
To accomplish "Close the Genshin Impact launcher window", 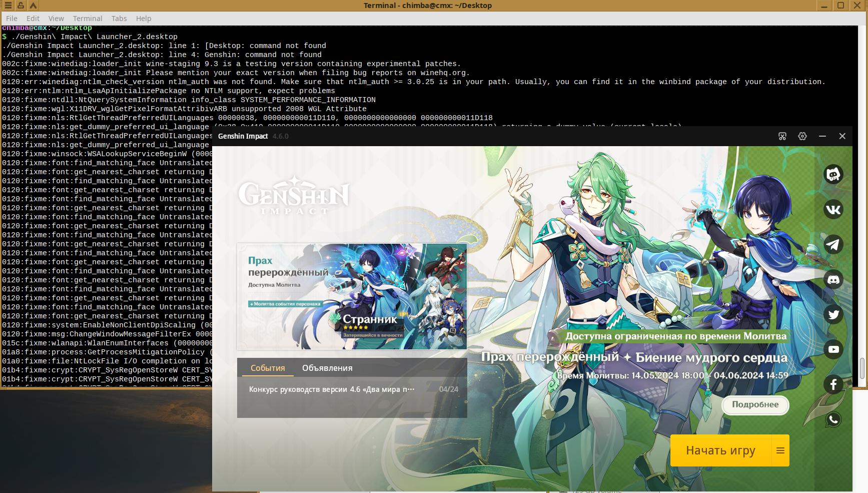I will (842, 136).
